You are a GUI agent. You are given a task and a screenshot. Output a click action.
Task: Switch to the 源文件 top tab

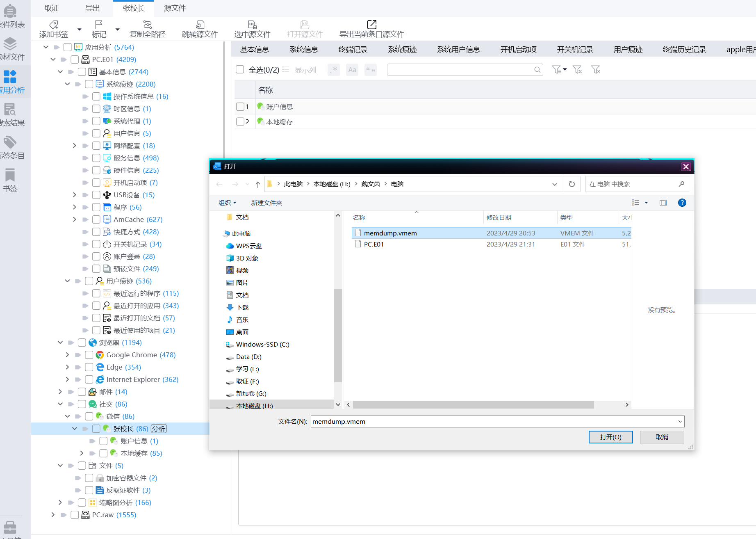(x=175, y=8)
